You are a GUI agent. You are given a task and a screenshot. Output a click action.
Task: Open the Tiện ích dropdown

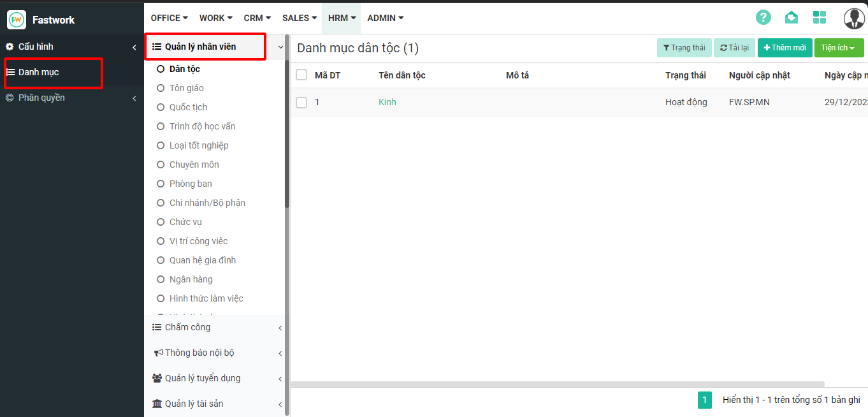coord(838,48)
